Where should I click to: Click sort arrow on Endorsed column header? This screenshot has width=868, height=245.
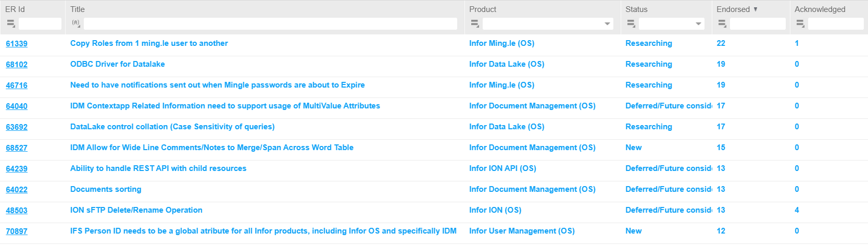coord(756,9)
